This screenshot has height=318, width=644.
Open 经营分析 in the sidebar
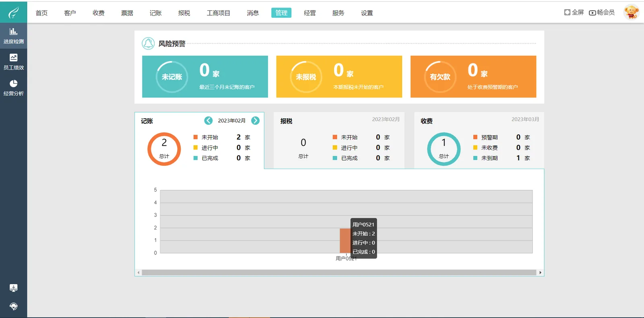(x=13, y=88)
